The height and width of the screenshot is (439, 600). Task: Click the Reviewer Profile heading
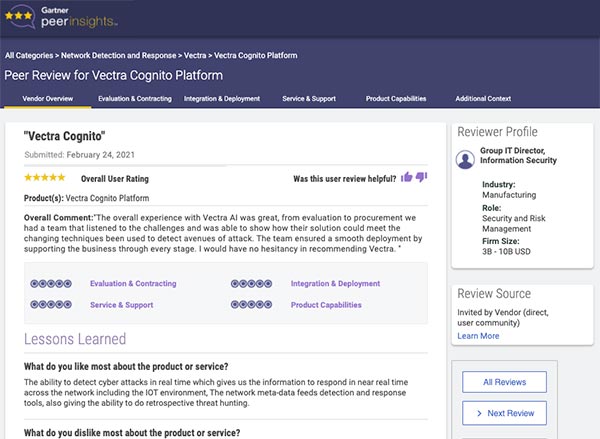click(x=497, y=132)
